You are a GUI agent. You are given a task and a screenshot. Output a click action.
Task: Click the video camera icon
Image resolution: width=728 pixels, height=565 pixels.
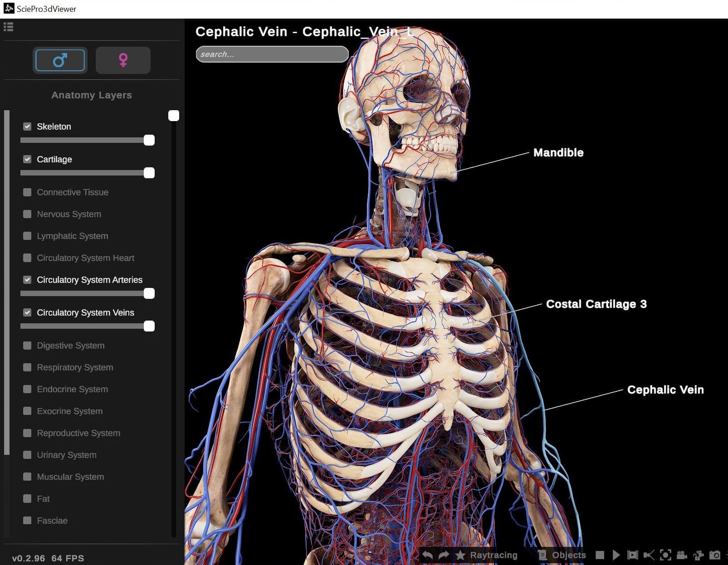[682, 555]
